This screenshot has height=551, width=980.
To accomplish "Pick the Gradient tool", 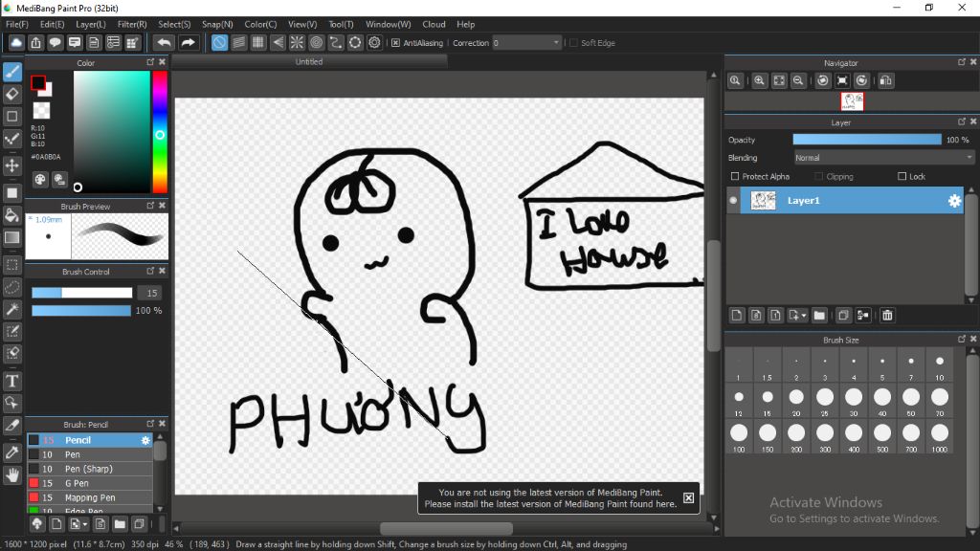I will (11, 237).
